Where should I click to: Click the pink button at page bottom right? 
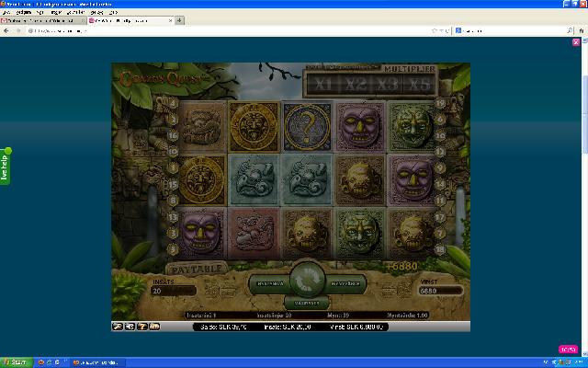[568, 350]
